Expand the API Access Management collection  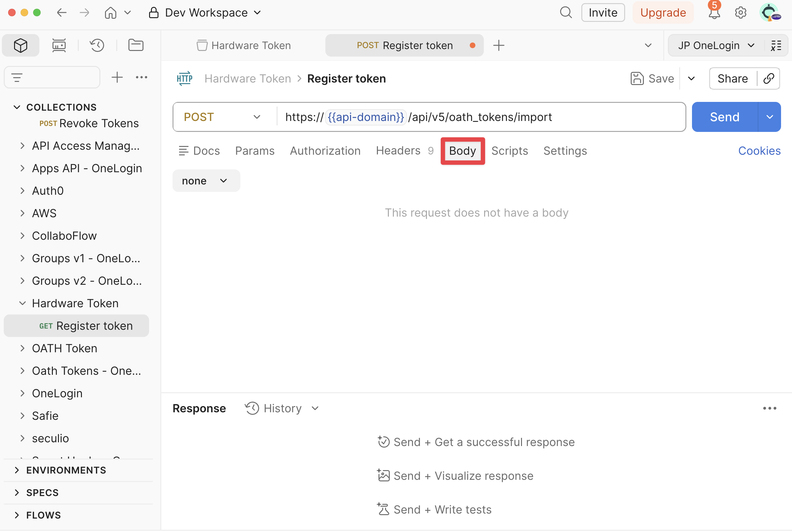[x=23, y=146]
